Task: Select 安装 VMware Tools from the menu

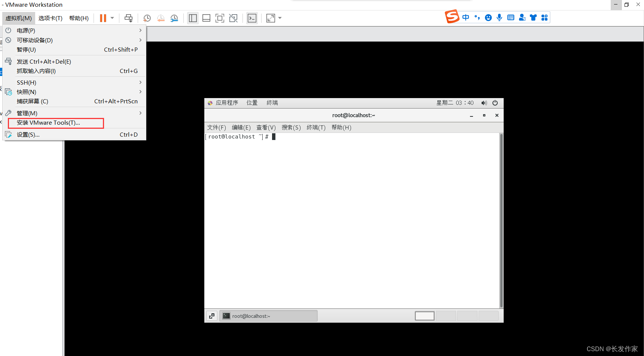Action: 48,122
